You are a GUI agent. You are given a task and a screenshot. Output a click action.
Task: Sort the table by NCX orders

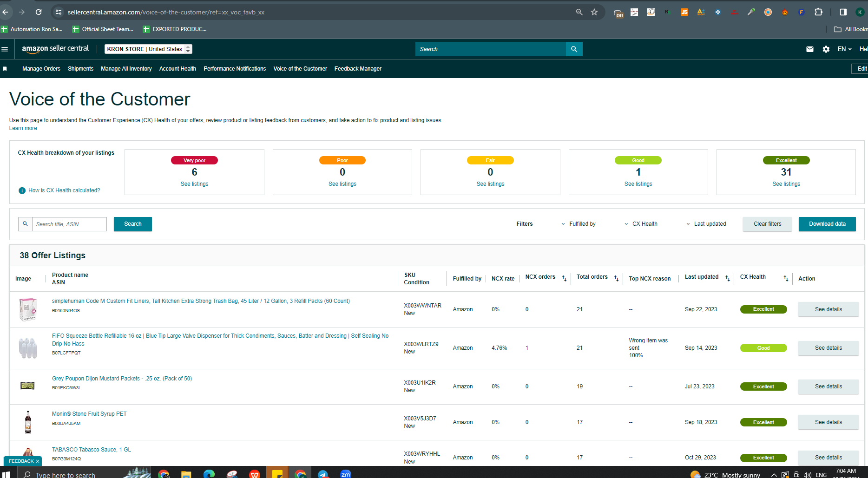[564, 278]
